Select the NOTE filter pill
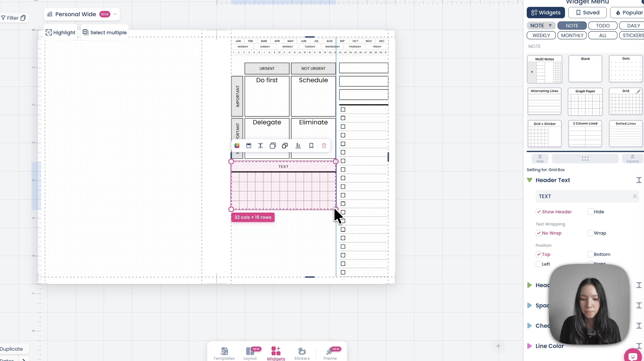 pyautogui.click(x=572, y=25)
